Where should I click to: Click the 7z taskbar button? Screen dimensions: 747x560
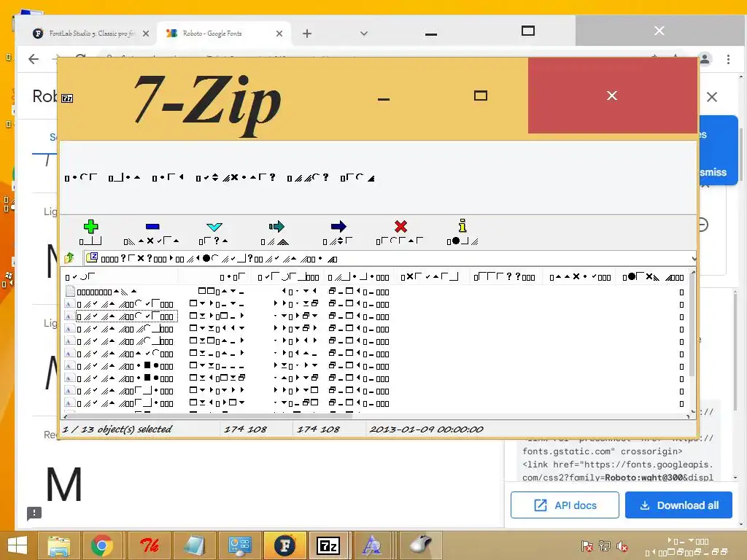328,545
